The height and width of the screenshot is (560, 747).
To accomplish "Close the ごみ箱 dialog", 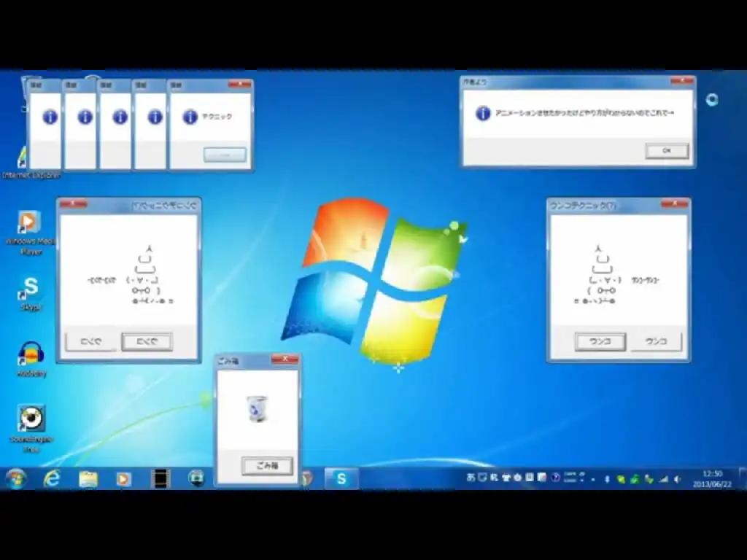I will pyautogui.click(x=285, y=359).
